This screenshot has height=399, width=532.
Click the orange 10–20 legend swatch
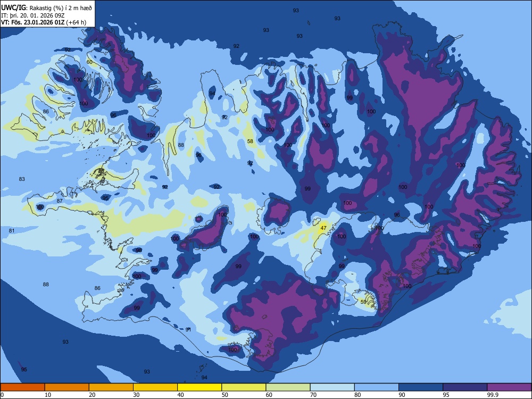pos(67,387)
